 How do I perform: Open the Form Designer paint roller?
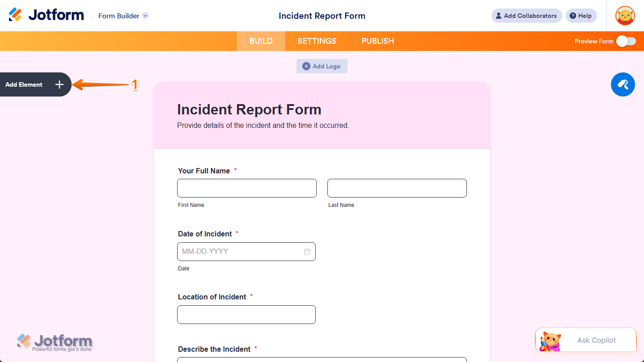623,84
